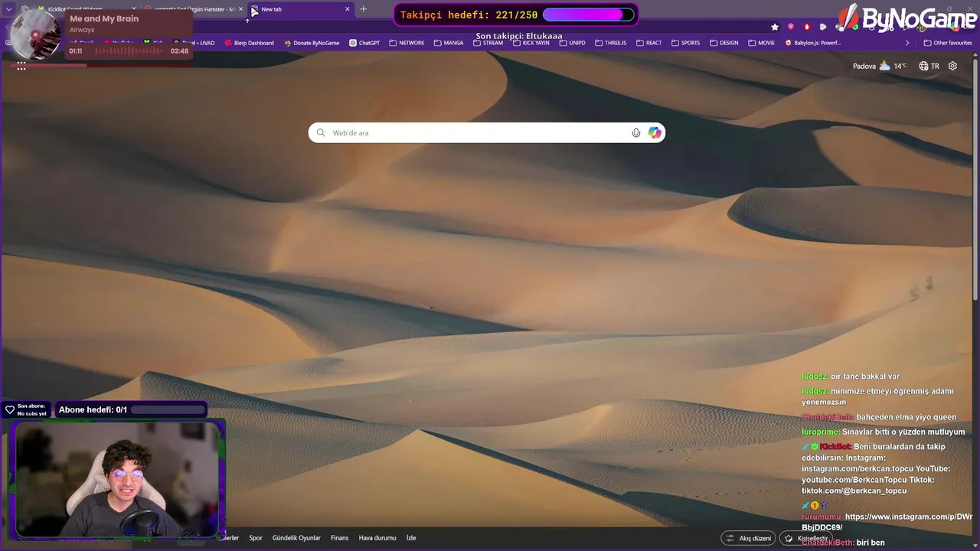Click the magnifier icon in the search box
Image resolution: width=980 pixels, height=551 pixels.
tap(321, 132)
